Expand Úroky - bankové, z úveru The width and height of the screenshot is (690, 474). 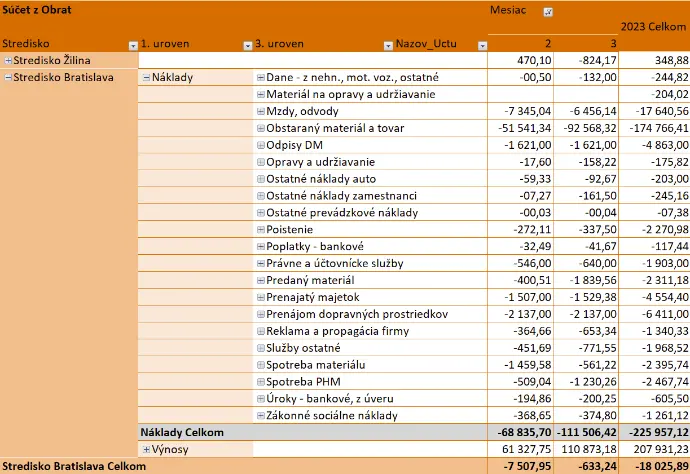(261, 398)
